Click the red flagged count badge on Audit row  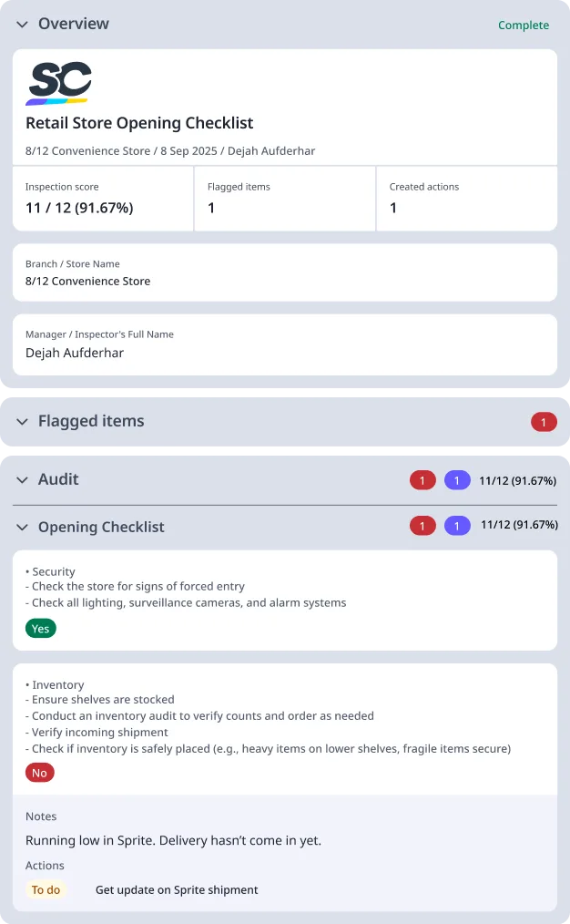[x=422, y=479]
